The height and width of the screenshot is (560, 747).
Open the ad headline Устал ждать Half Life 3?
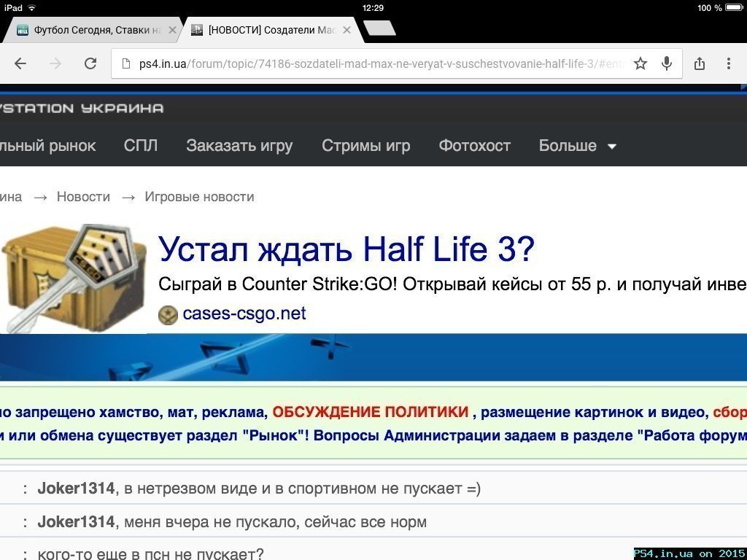(347, 249)
